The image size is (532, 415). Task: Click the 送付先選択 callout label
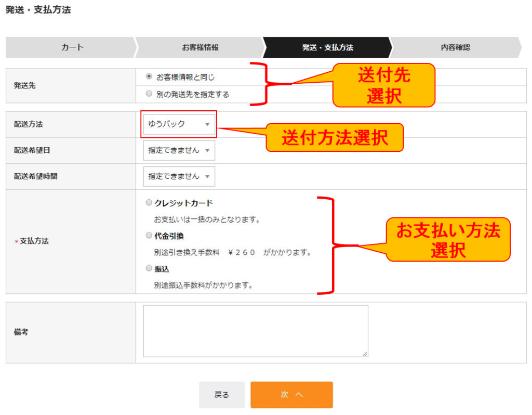tap(383, 85)
